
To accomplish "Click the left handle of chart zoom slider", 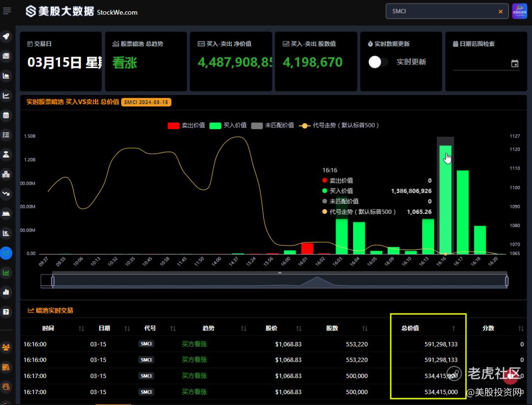I will coord(53,281).
